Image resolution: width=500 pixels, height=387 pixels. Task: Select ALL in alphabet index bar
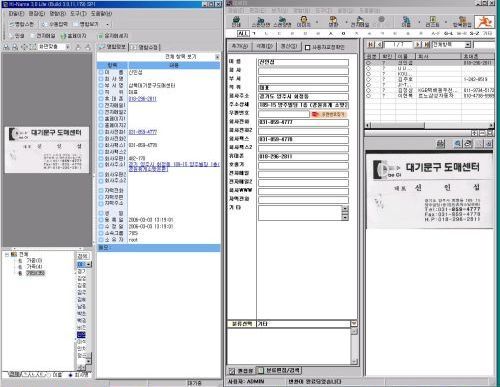(243, 33)
